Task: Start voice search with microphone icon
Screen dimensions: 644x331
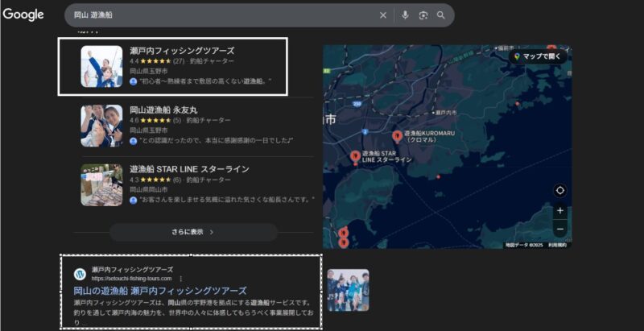Action: pos(405,15)
